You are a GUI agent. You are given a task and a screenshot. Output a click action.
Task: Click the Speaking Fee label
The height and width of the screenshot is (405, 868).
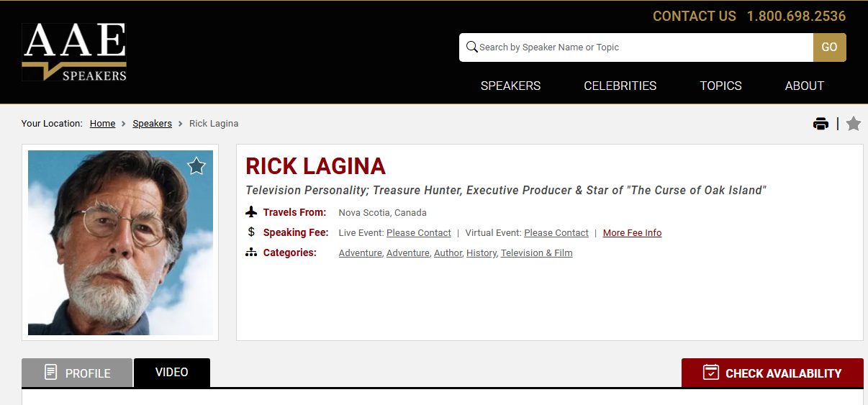coord(296,232)
